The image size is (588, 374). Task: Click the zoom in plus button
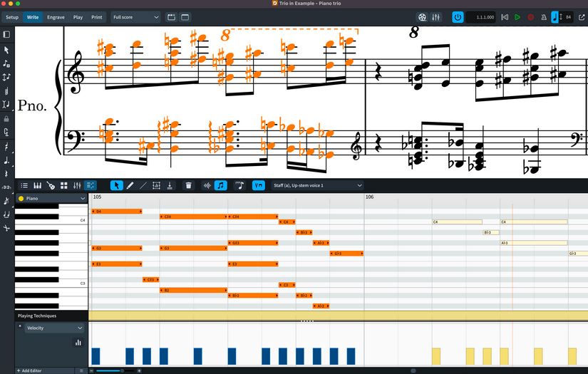[x=139, y=370]
